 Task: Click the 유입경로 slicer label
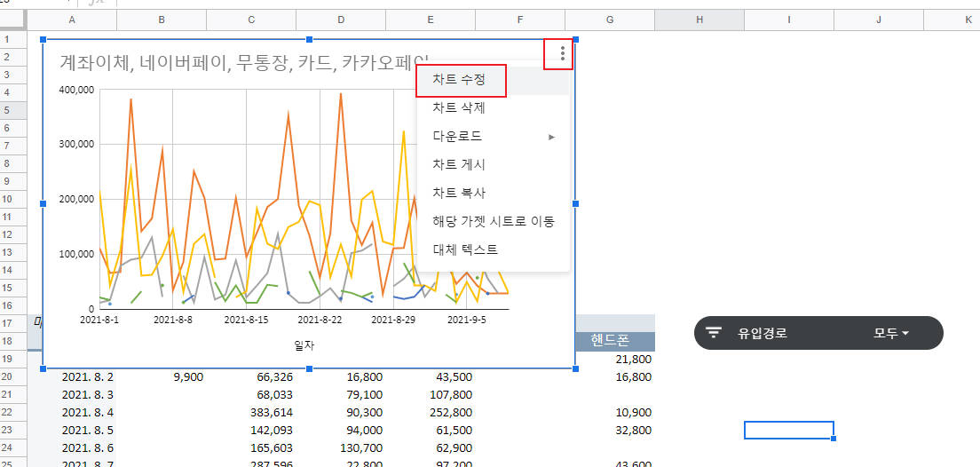pos(763,333)
